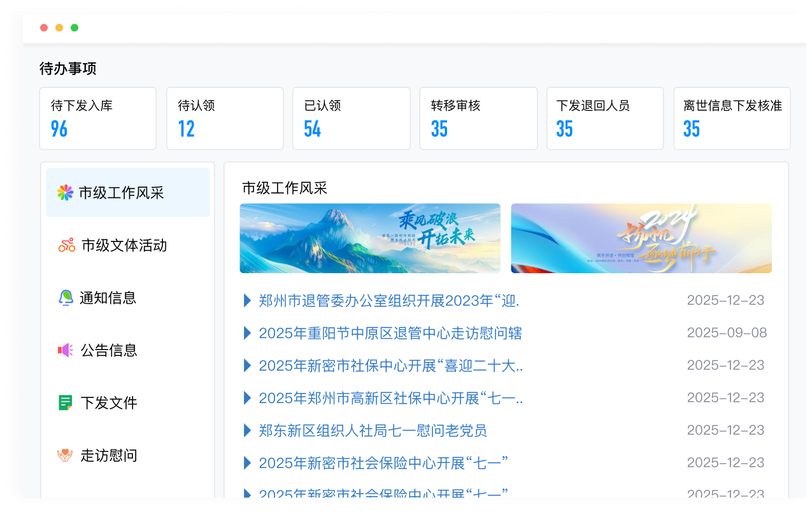Click the triangle marker before 郑州市高新区社保中心 item

click(x=247, y=398)
